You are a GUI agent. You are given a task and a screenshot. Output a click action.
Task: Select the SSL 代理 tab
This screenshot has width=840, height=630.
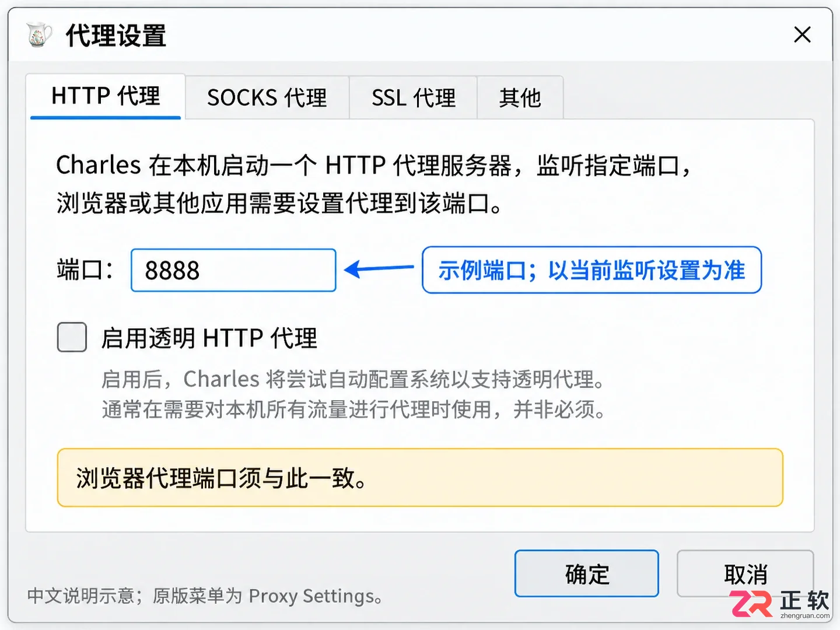[414, 97]
